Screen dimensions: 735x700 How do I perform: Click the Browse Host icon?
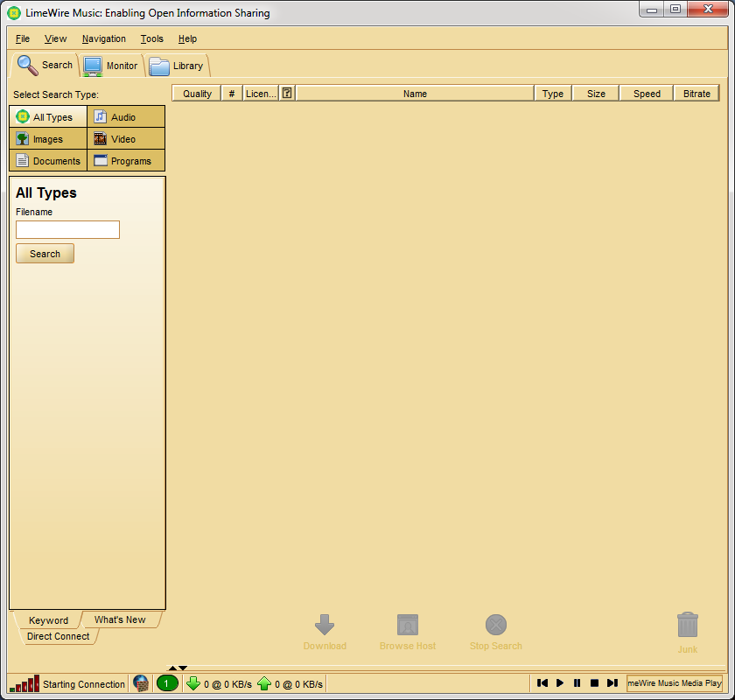[x=408, y=625]
